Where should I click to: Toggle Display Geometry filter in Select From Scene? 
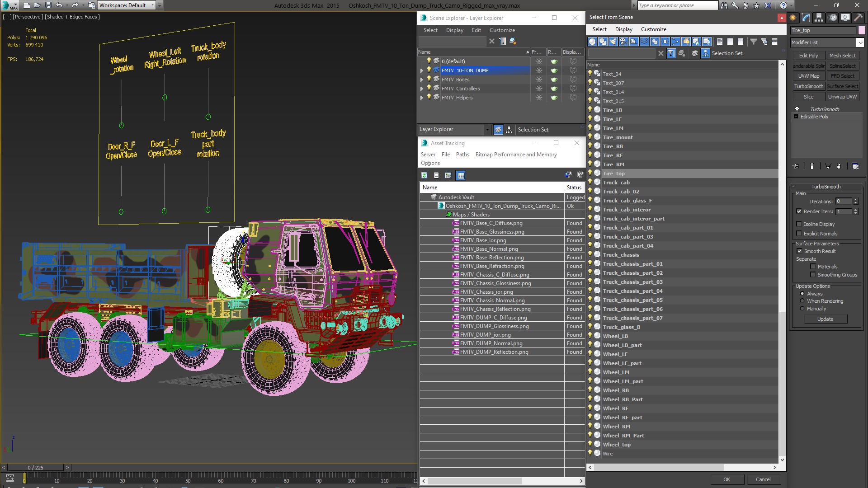pyautogui.click(x=592, y=42)
